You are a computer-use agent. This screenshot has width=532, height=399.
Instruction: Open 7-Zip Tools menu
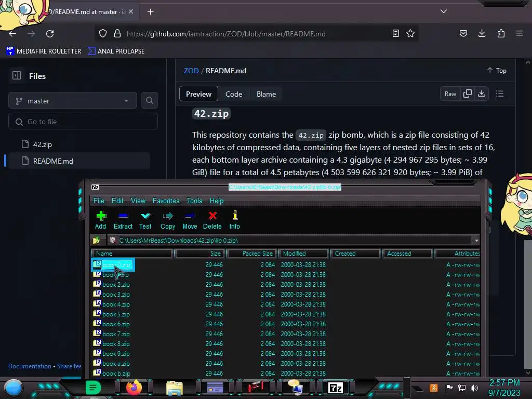(x=194, y=201)
